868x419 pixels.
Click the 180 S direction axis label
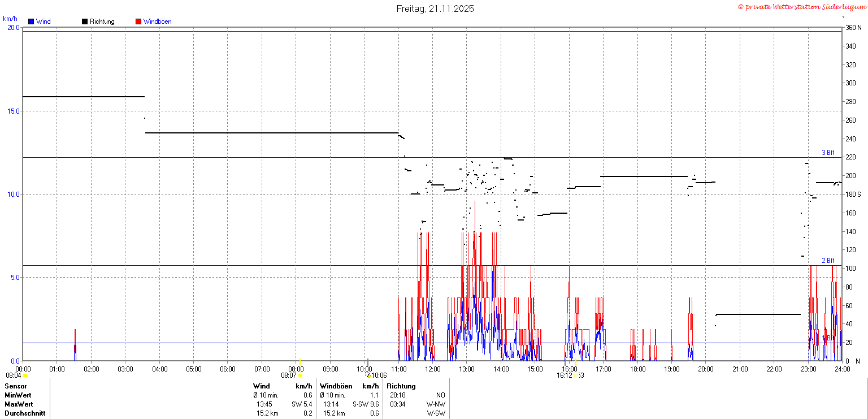pyautogui.click(x=853, y=195)
